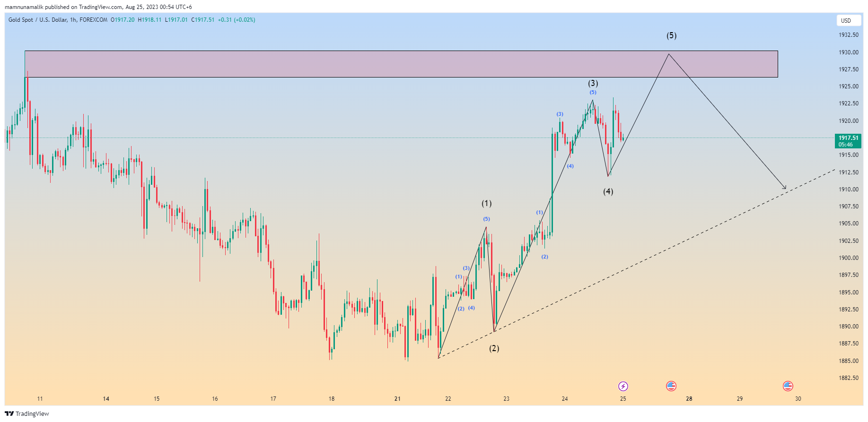Open the US flag event icon nearest date 30
This screenshot has width=868, height=422.
pyautogui.click(x=788, y=386)
